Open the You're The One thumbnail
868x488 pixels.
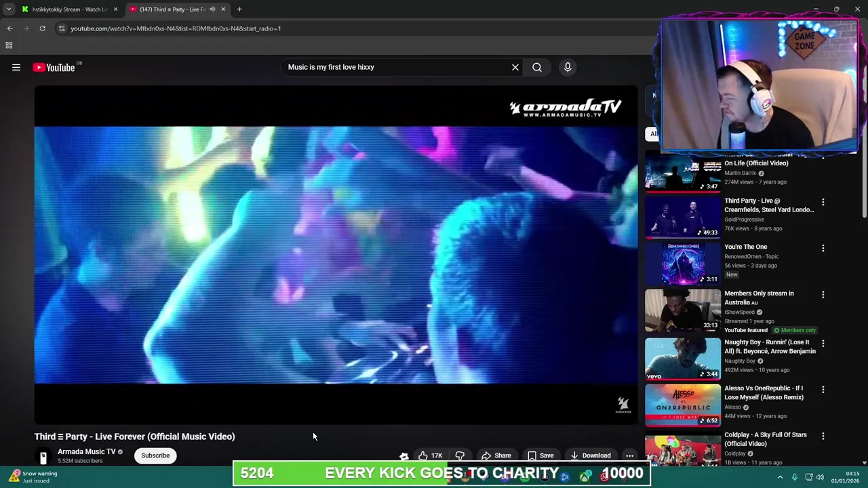pos(683,264)
